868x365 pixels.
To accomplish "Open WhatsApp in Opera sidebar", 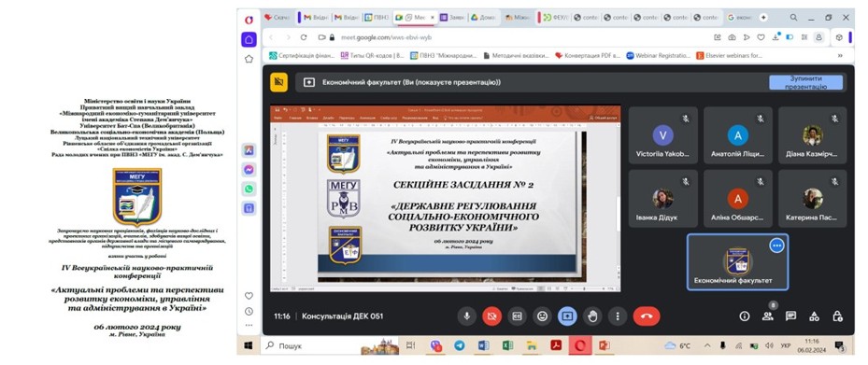I will 249,190.
